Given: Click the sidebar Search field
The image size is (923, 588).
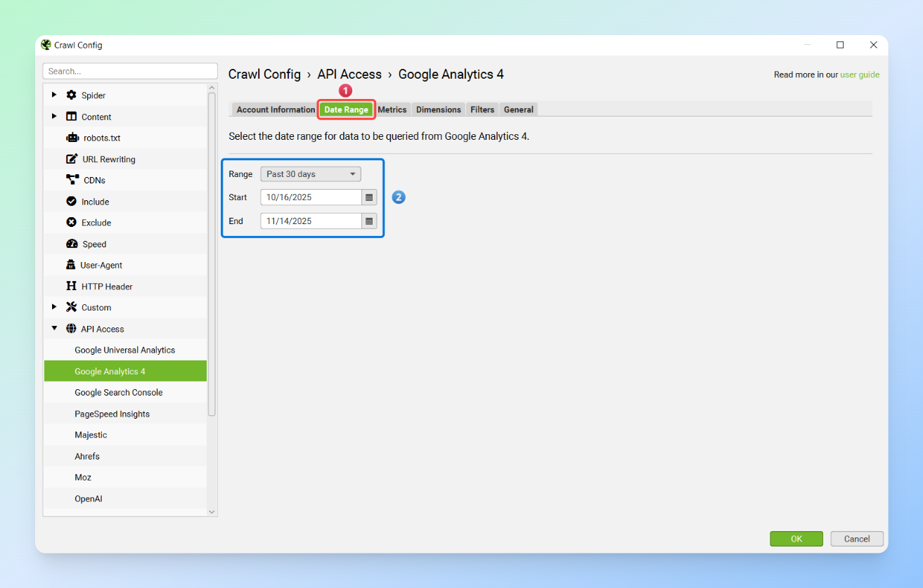Looking at the screenshot, I should [x=130, y=71].
